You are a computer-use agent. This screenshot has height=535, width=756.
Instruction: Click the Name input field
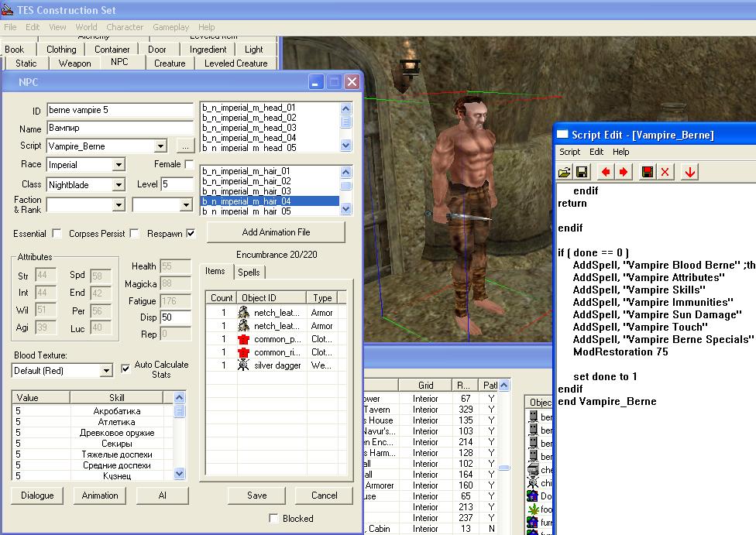[x=120, y=128]
